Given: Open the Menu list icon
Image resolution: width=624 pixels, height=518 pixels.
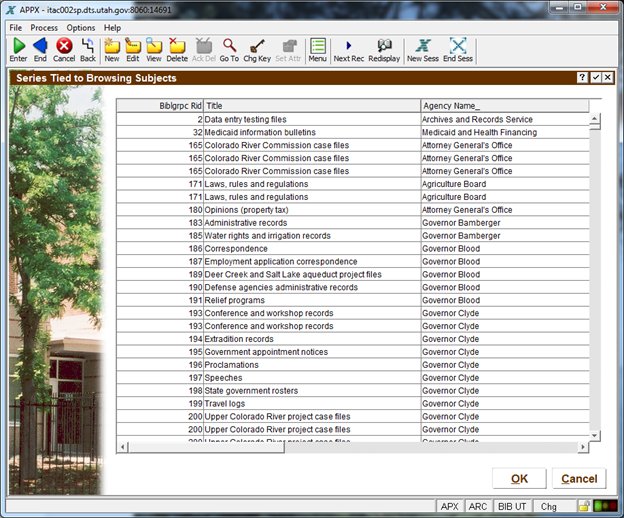Looking at the screenshot, I should point(318,46).
